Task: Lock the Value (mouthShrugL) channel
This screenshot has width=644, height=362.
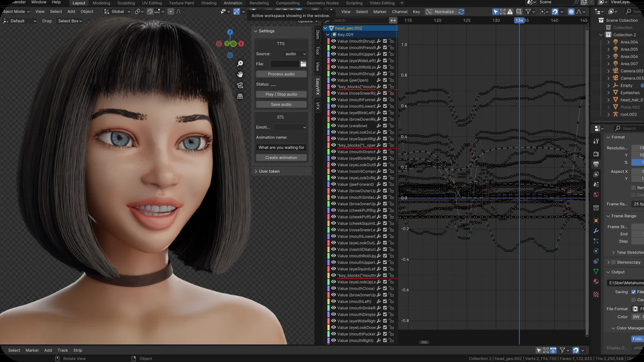Action: pos(391,41)
